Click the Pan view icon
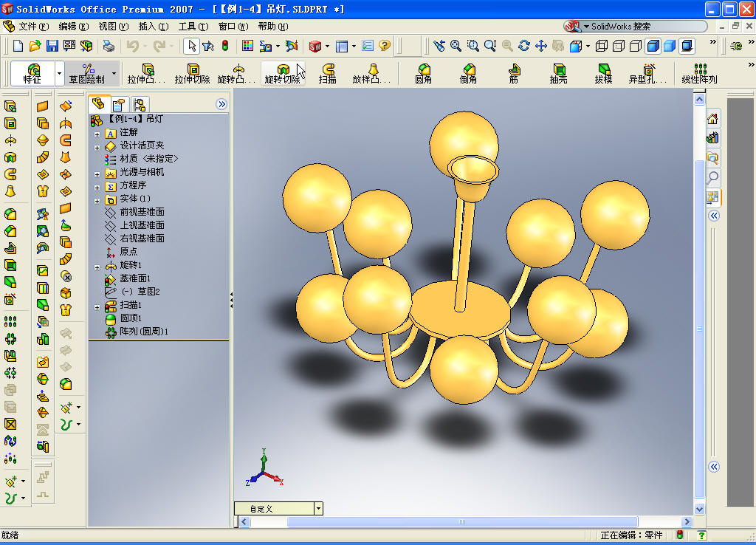756x545 pixels. (541, 46)
